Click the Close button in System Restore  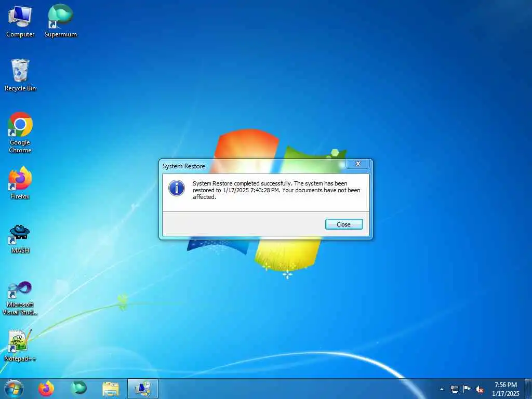coord(344,224)
